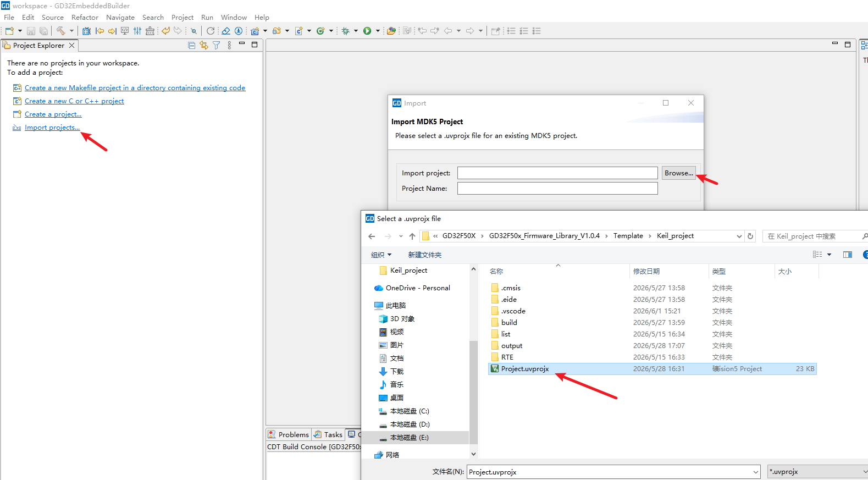Open the Navigate menu
The width and height of the screenshot is (868, 480).
[x=120, y=18]
